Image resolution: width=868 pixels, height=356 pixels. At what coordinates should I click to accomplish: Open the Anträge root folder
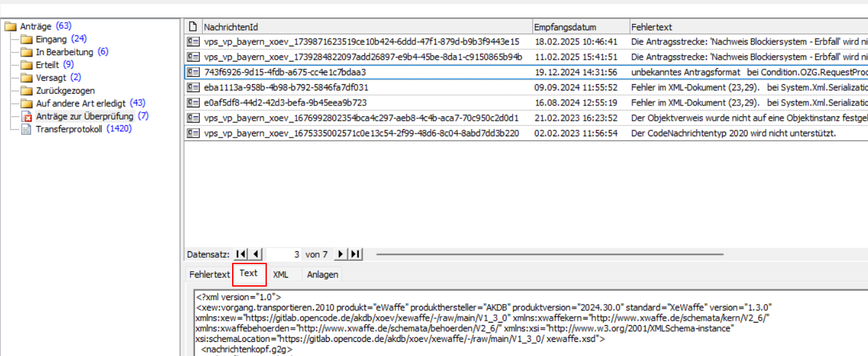(x=36, y=26)
